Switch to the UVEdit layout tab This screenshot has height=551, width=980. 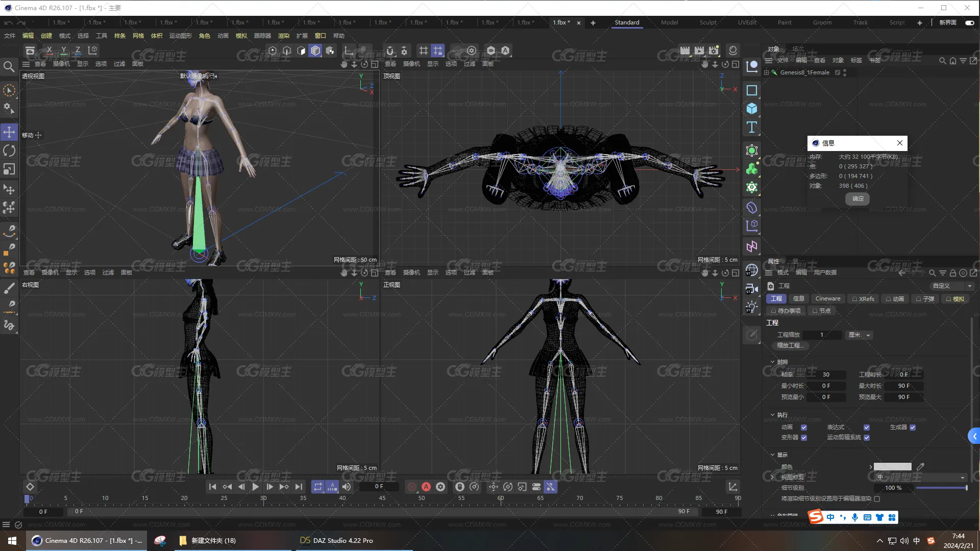tap(747, 22)
